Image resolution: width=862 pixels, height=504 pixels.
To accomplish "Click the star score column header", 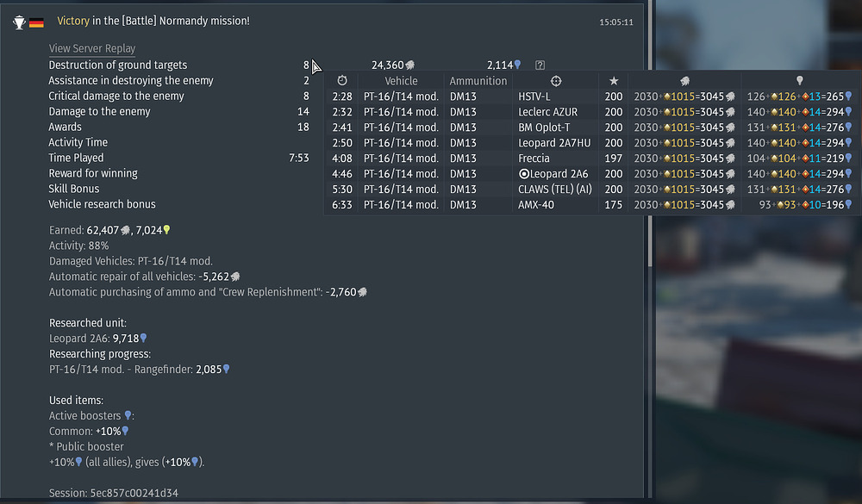I will pyautogui.click(x=614, y=81).
